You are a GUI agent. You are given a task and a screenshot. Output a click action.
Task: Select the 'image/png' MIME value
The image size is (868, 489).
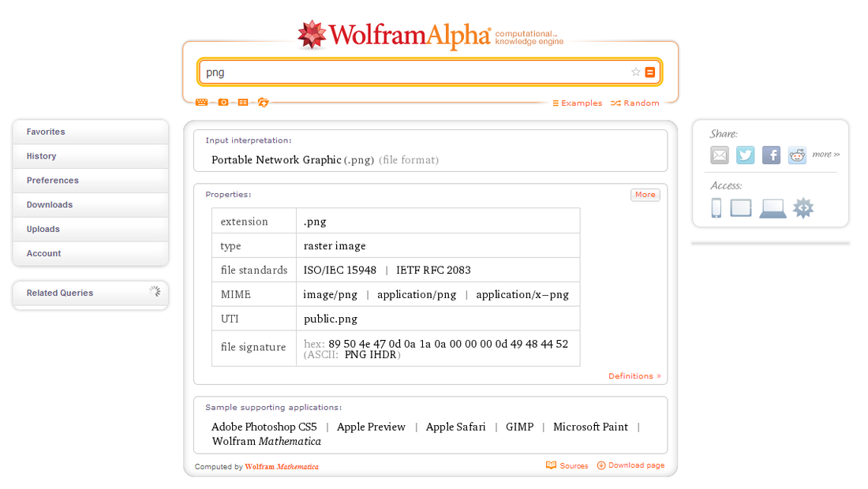coord(331,294)
